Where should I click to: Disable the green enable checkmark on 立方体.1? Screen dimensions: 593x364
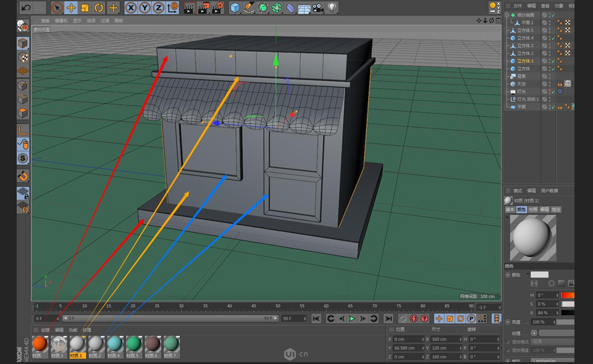(553, 60)
